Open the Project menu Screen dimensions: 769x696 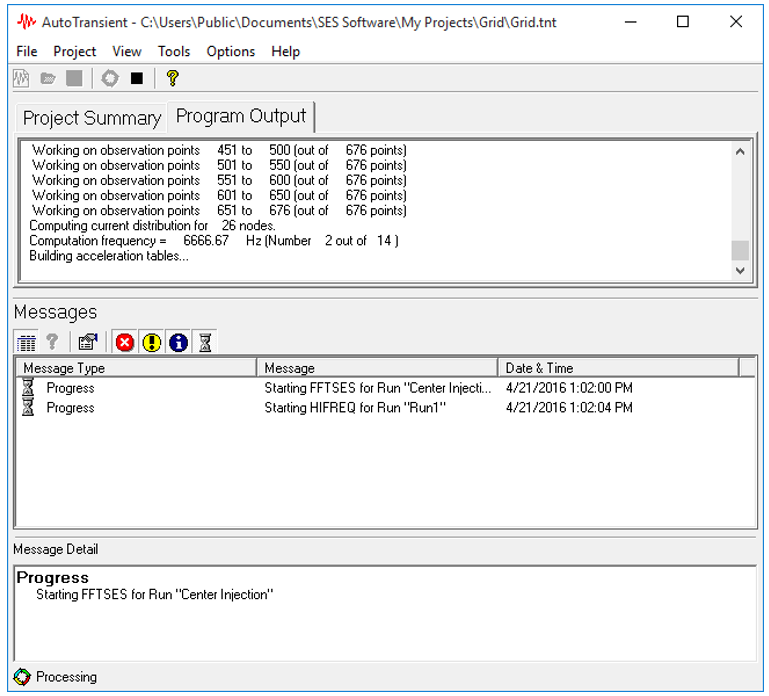coord(75,52)
